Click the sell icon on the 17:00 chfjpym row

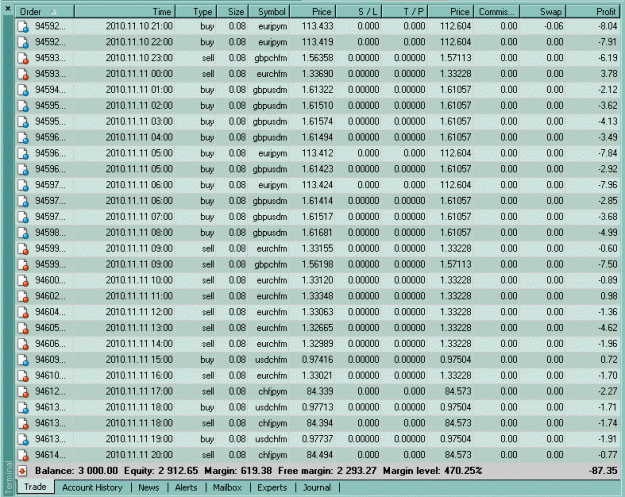click(x=23, y=392)
